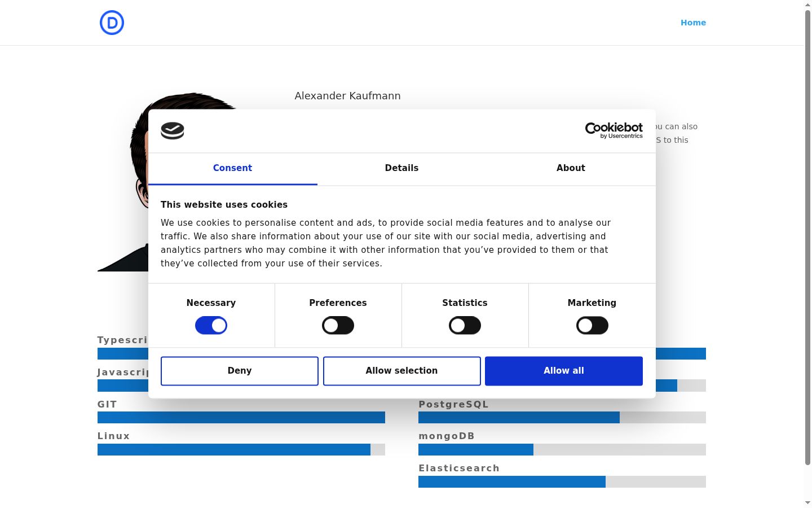The width and height of the screenshot is (812, 508).
Task: Click the Allow selection button
Action: pyautogui.click(x=402, y=371)
